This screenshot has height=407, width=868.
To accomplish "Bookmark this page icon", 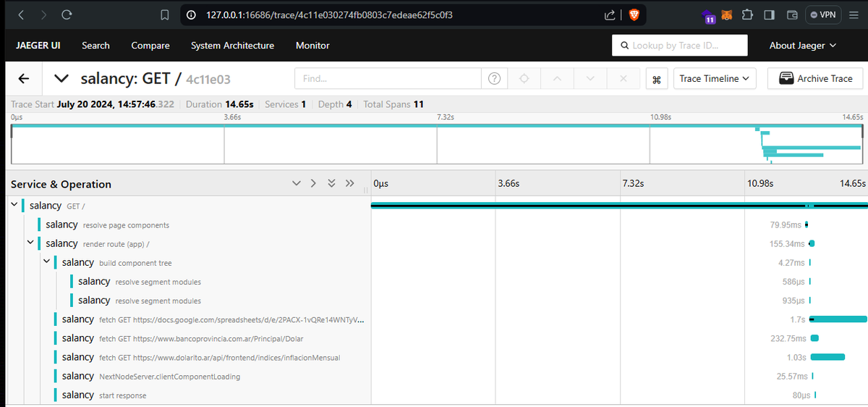I will (165, 14).
